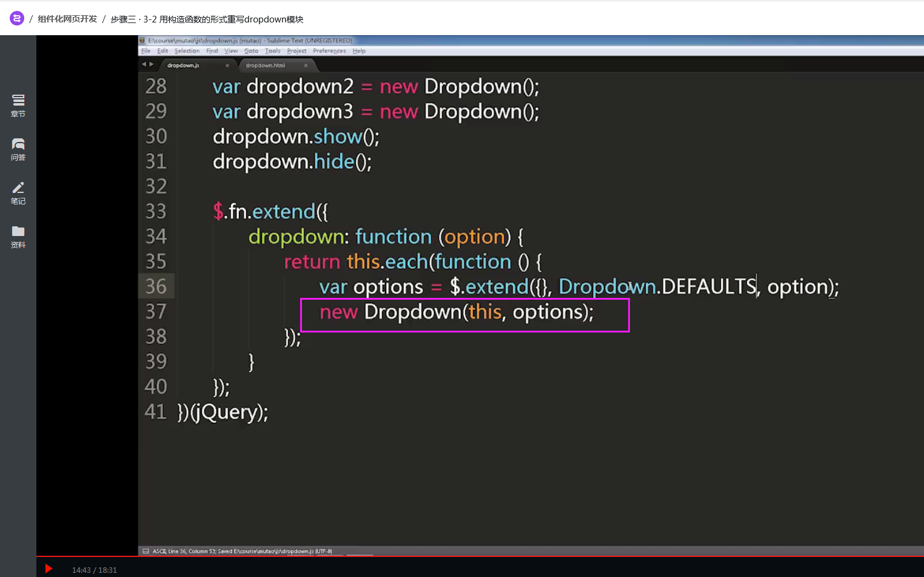Image resolution: width=924 pixels, height=577 pixels.
Task: Open the Tools menu
Action: coord(273,51)
